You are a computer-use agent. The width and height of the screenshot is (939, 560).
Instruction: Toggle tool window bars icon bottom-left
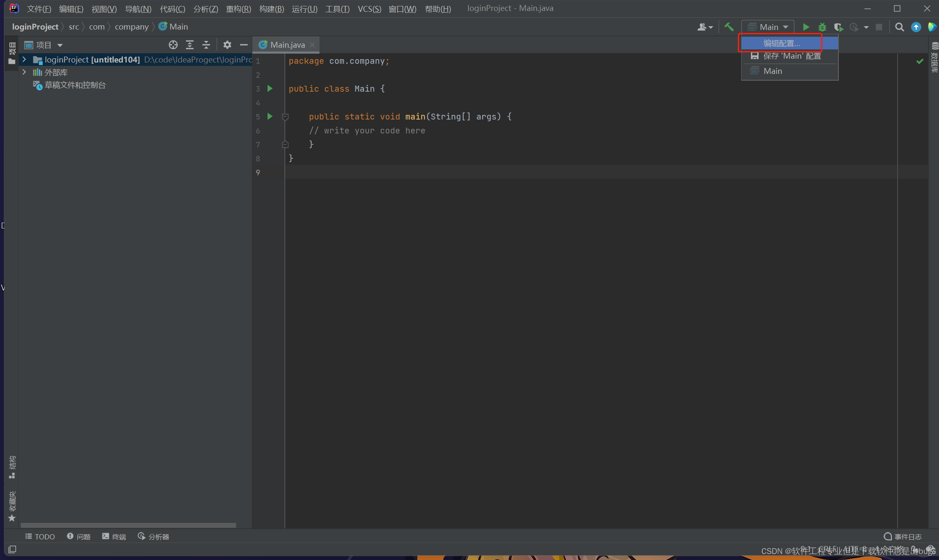tap(12, 549)
